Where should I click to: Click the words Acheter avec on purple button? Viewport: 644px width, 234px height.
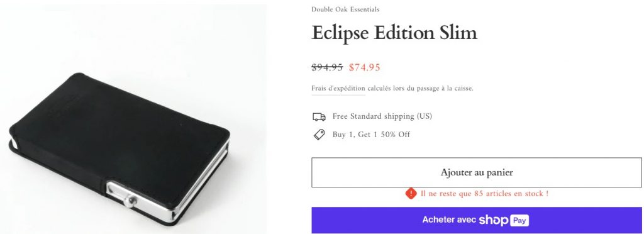tap(449, 220)
